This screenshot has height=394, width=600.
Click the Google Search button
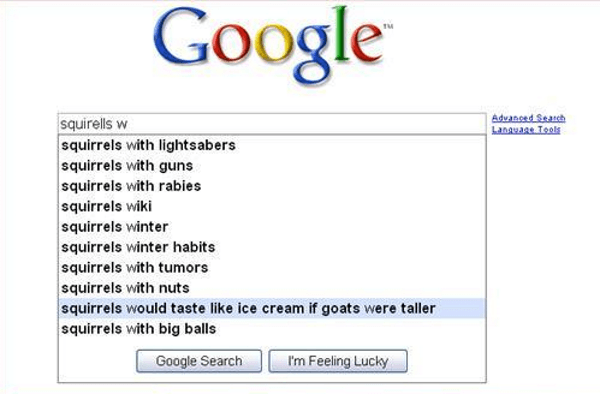coord(199,361)
